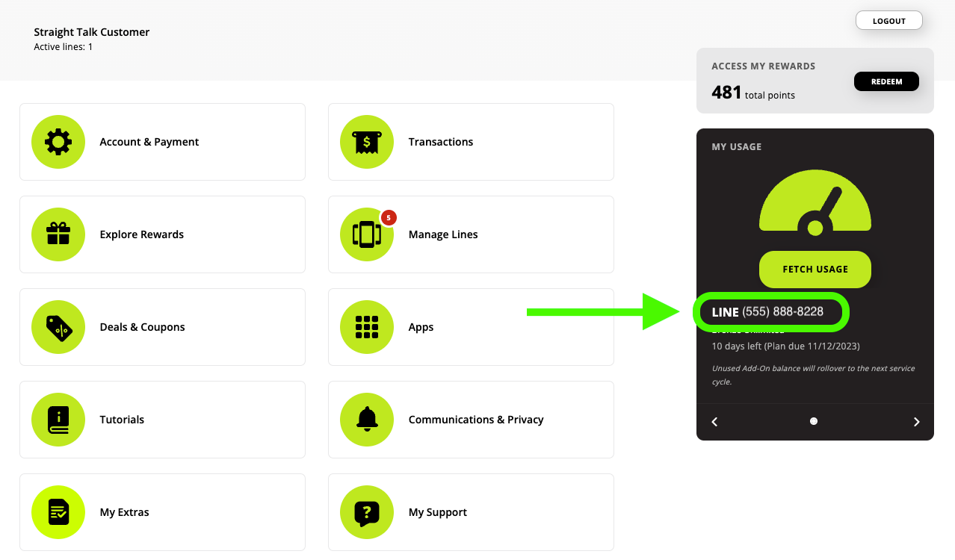Open the Communications & Privacy bell icon
This screenshot has width=955, height=560.
coord(367,420)
